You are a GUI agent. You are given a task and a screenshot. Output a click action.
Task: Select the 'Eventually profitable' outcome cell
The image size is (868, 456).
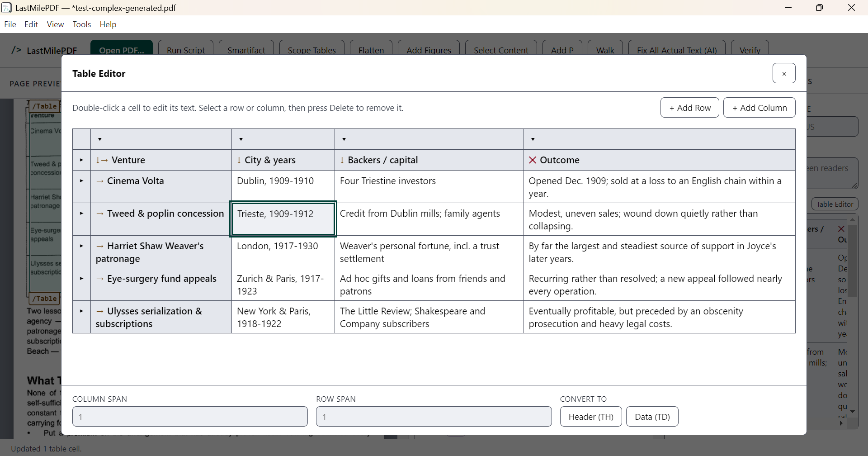[x=659, y=317]
